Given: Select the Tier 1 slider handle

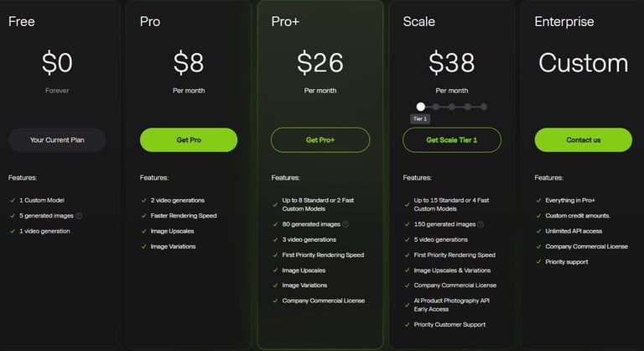Looking at the screenshot, I should (x=421, y=107).
